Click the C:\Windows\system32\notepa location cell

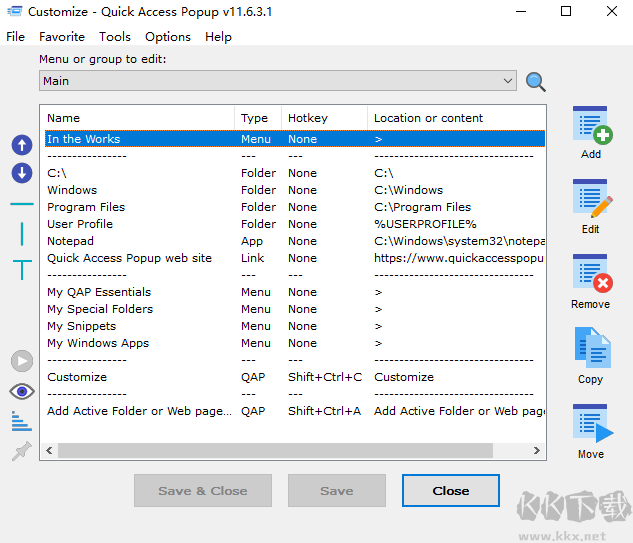pyautogui.click(x=459, y=241)
